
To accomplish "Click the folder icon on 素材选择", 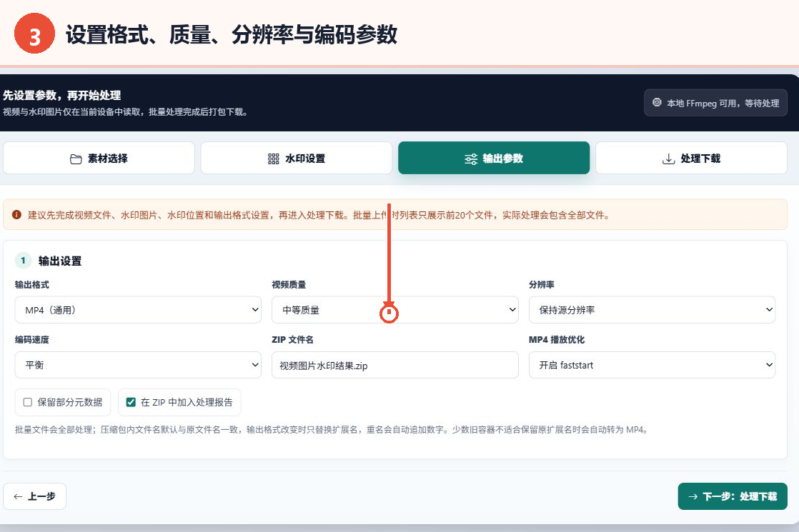I will pos(76,159).
